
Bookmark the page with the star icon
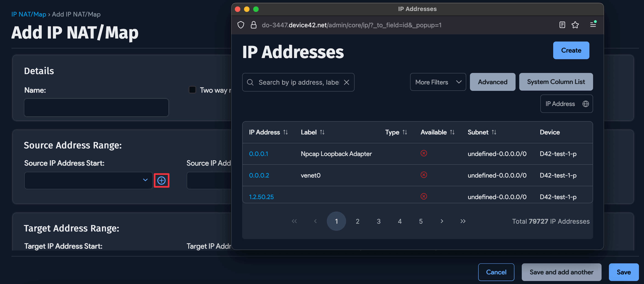pos(575,25)
